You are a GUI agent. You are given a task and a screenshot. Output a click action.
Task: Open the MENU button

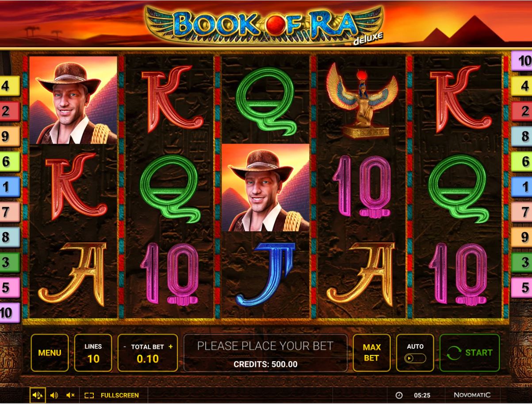click(50, 353)
